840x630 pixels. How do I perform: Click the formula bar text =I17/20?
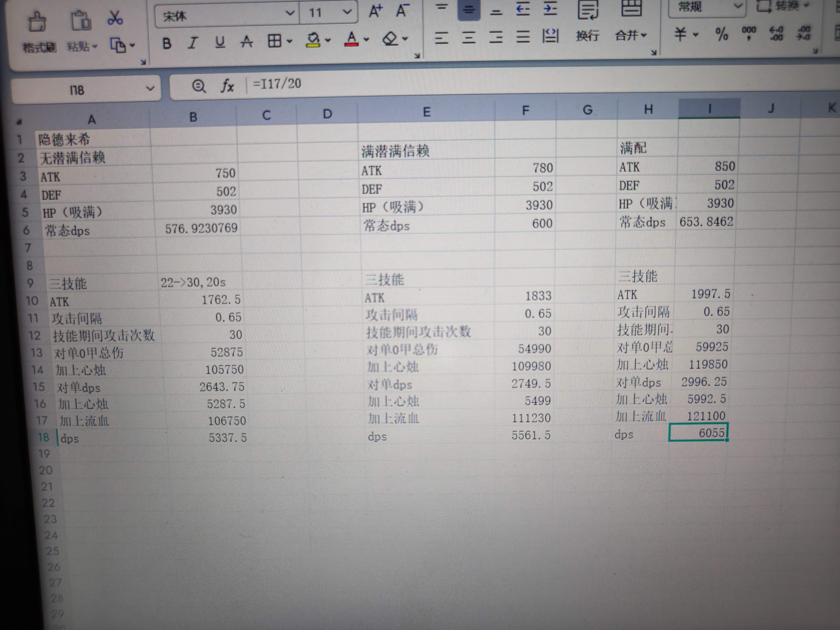tap(277, 83)
